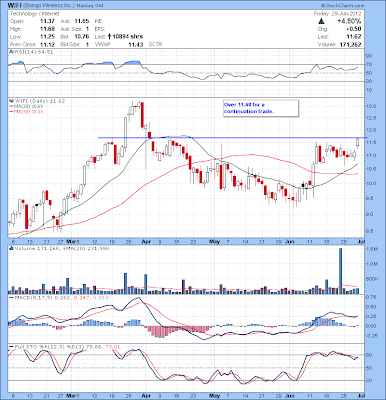Click the VWAP value 11.43

click(136, 44)
